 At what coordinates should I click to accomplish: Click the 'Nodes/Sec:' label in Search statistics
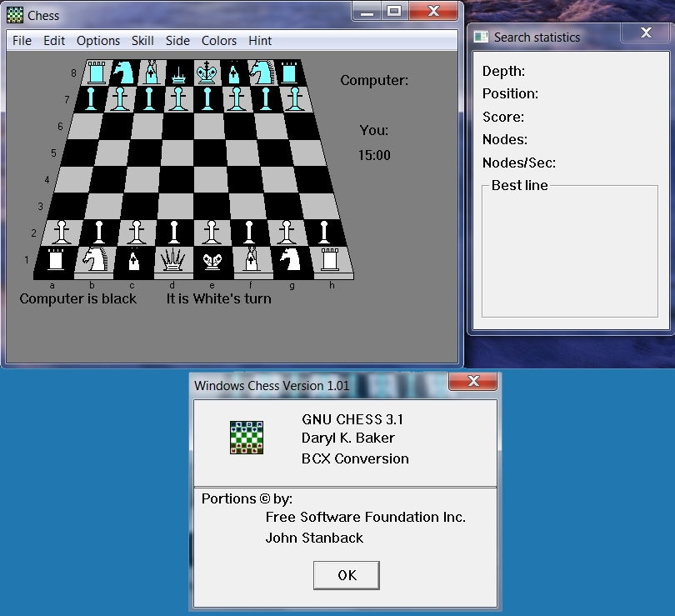[518, 163]
